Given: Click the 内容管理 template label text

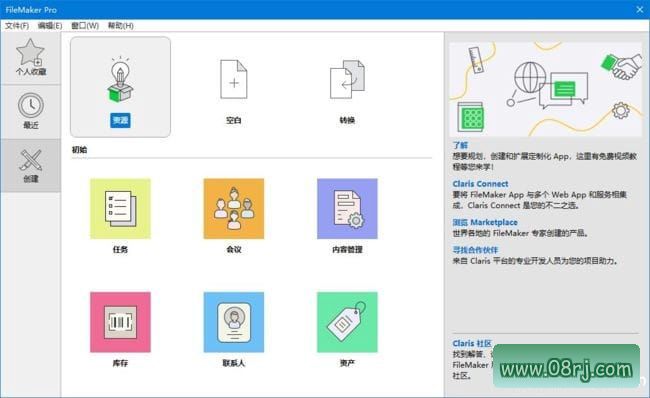Looking at the screenshot, I should (x=347, y=250).
